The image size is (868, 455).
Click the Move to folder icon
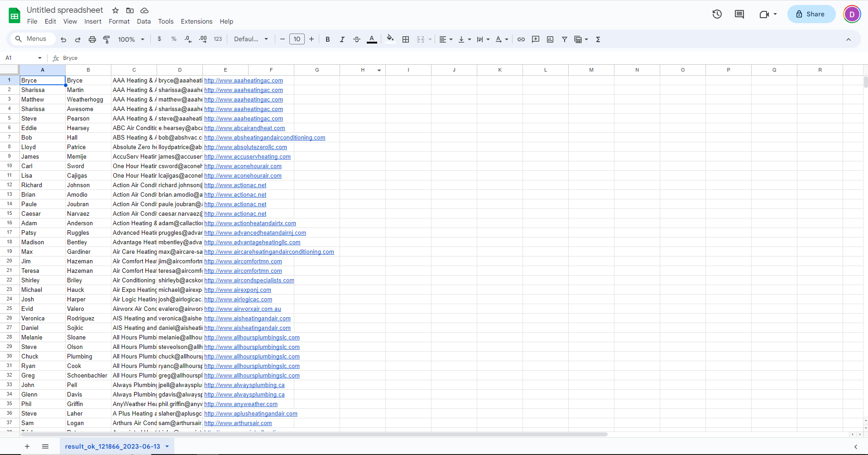pyautogui.click(x=130, y=10)
